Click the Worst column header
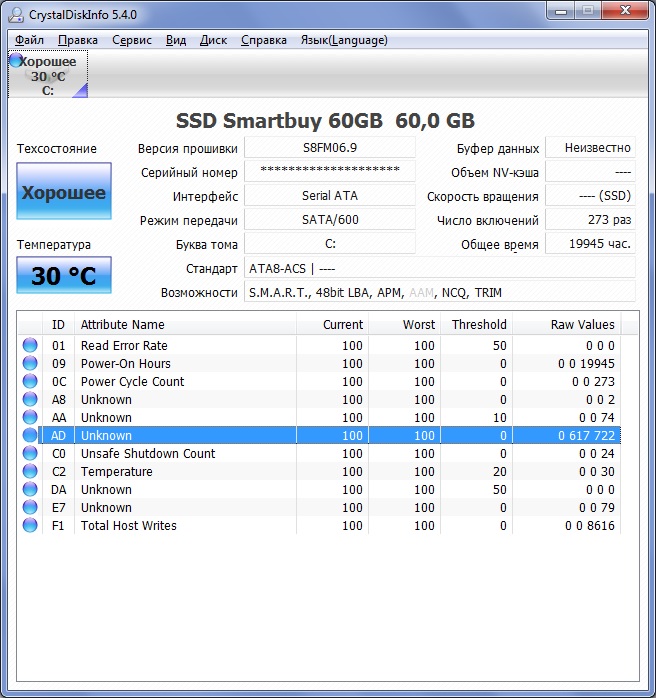 pyautogui.click(x=405, y=324)
